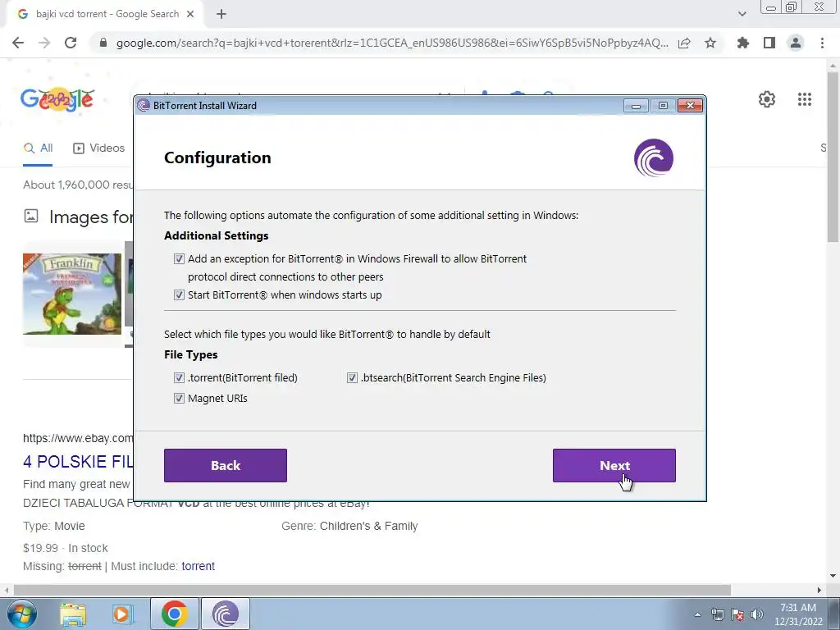Click the address bar URL field
Image resolution: width=840 pixels, height=630 pixels.
pos(392,43)
